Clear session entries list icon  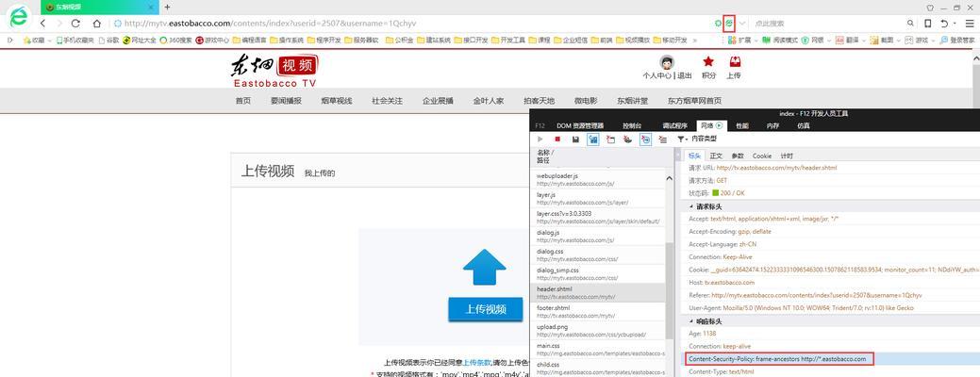click(x=663, y=139)
